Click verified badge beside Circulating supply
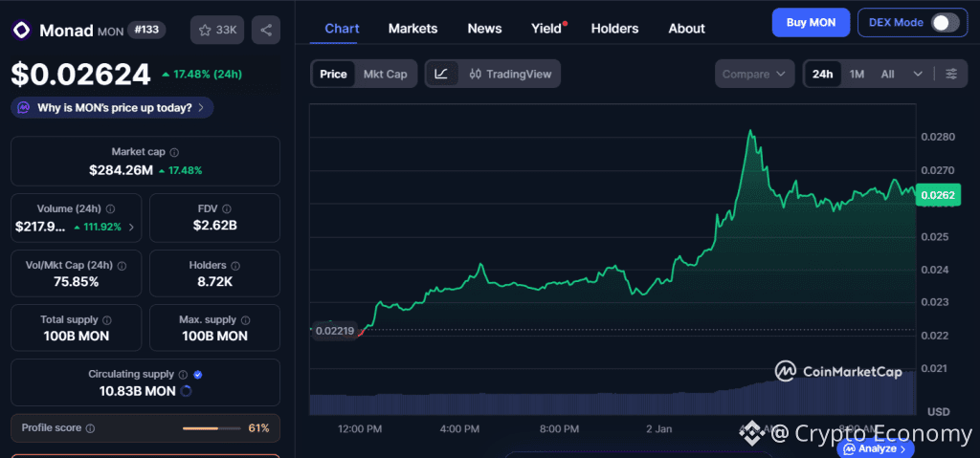Image resolution: width=980 pixels, height=458 pixels. tap(197, 375)
